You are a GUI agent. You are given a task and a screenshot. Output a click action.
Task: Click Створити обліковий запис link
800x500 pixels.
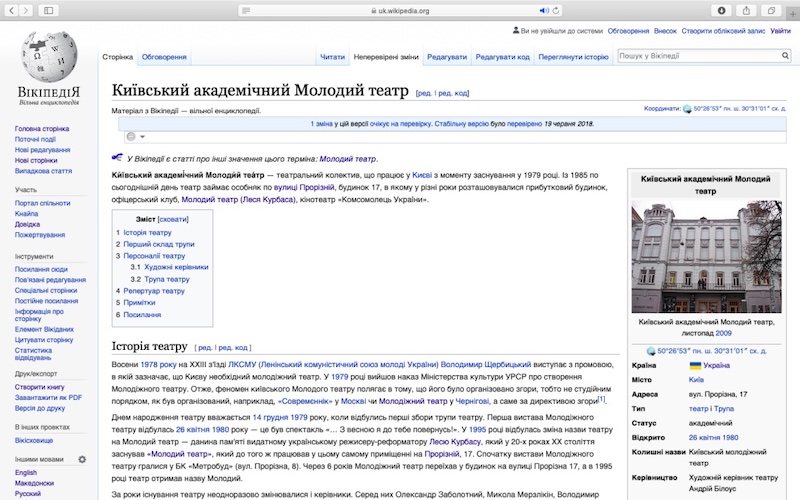tap(723, 31)
